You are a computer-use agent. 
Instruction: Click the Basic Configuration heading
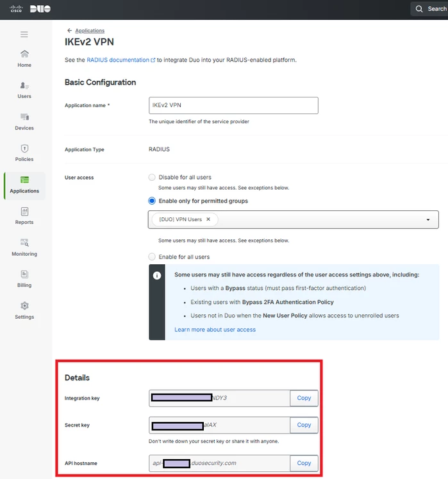[100, 83]
